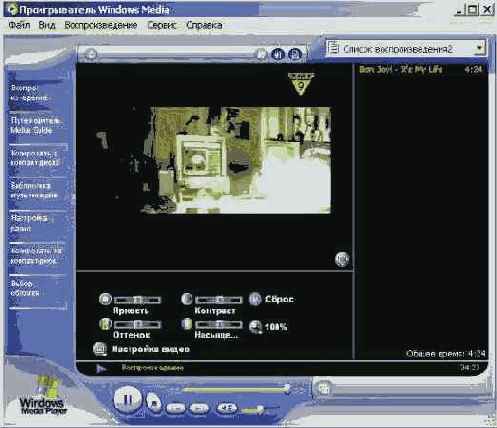Viewport: 497px width, 428px height.
Task: Click the saturation icon beside Насыще...
Action: click(x=187, y=324)
